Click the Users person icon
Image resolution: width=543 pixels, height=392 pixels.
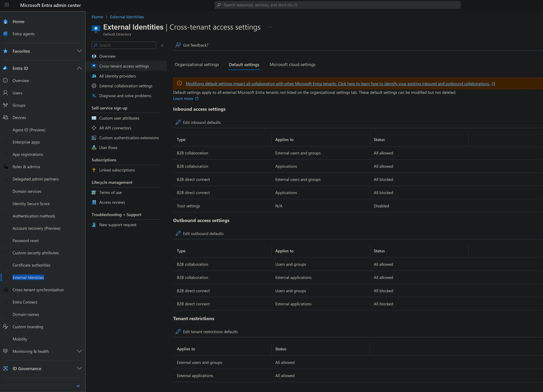6,93
